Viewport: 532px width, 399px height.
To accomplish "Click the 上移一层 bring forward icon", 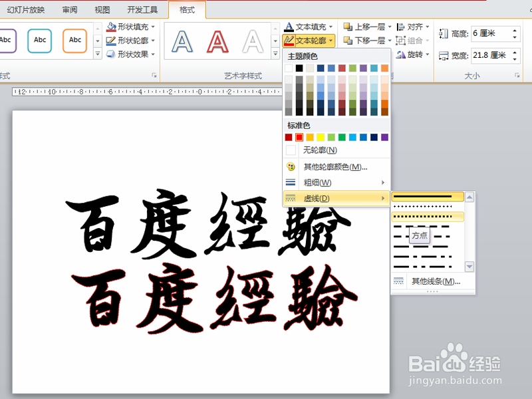I will 348,27.
